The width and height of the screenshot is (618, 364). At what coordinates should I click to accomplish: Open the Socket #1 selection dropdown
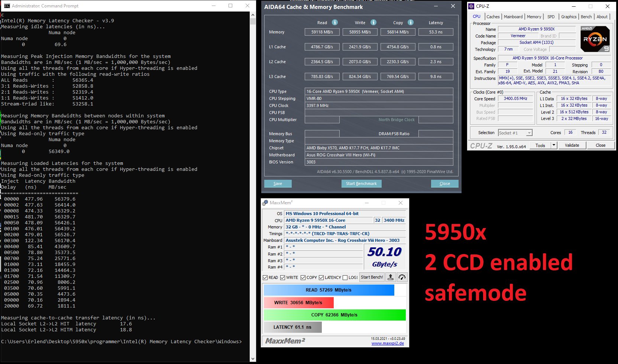[515, 133]
